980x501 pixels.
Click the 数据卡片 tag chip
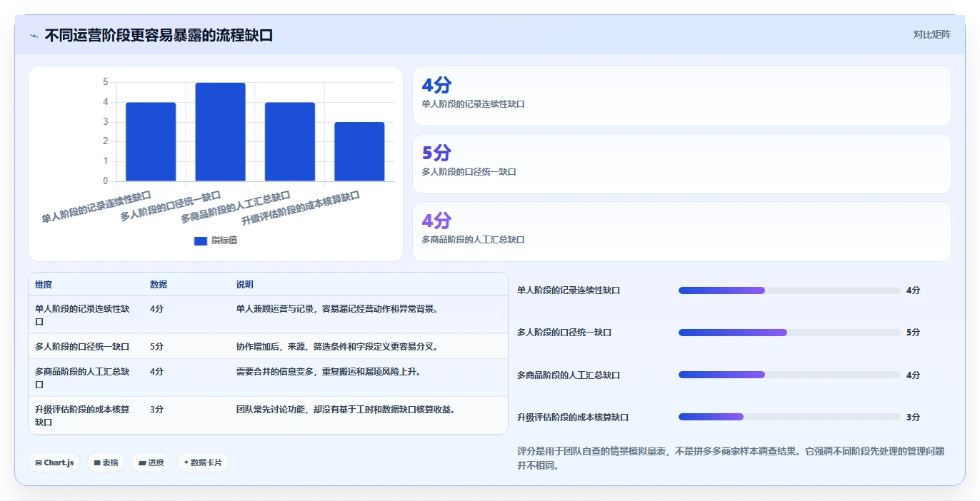203,462
